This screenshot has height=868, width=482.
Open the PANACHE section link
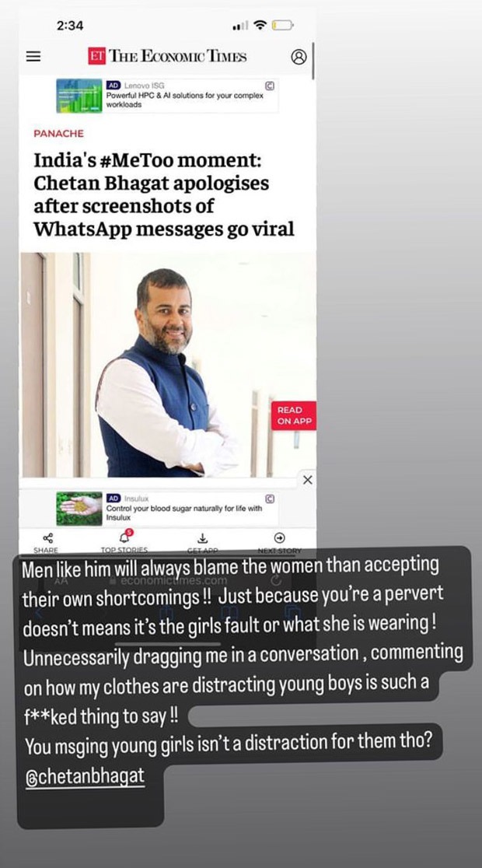coord(58,134)
